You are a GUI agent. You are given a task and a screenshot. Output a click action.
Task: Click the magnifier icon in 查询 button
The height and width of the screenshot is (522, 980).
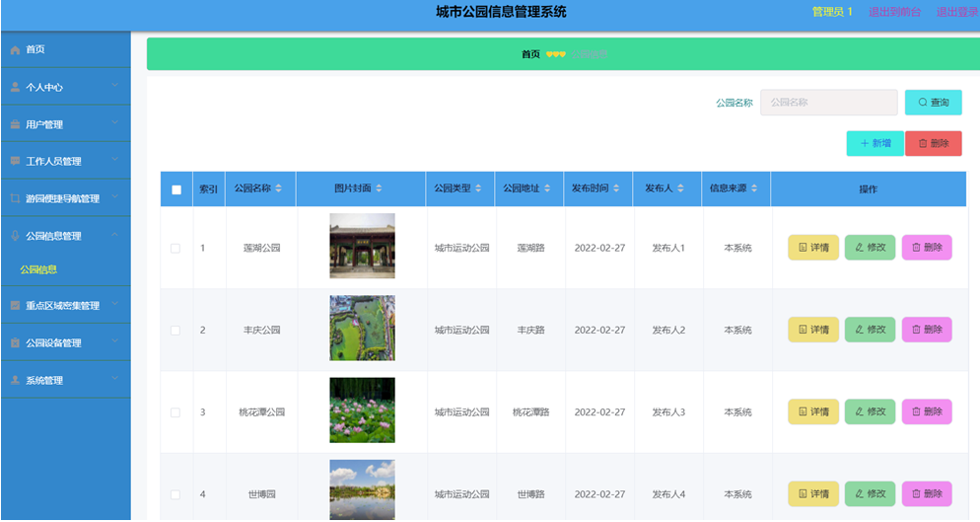click(x=923, y=102)
